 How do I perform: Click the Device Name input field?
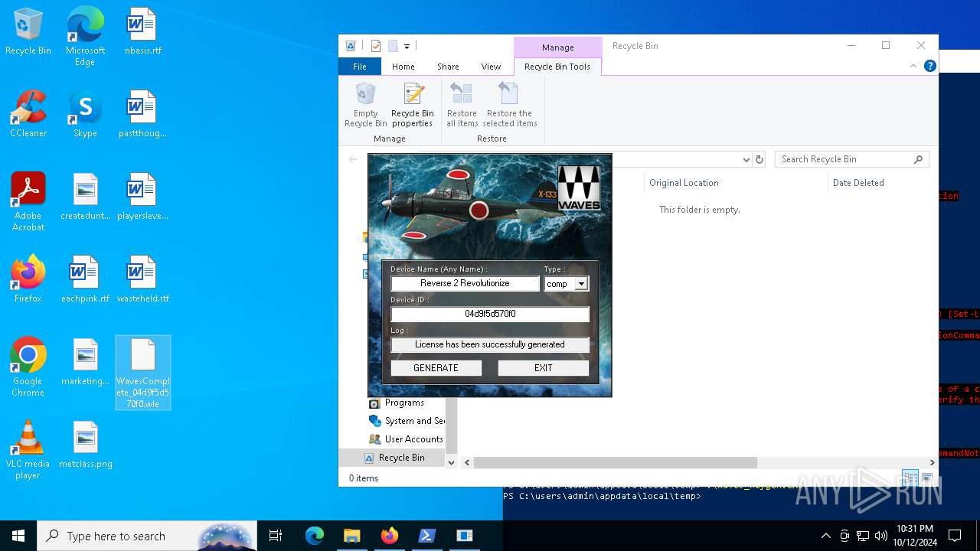click(465, 283)
